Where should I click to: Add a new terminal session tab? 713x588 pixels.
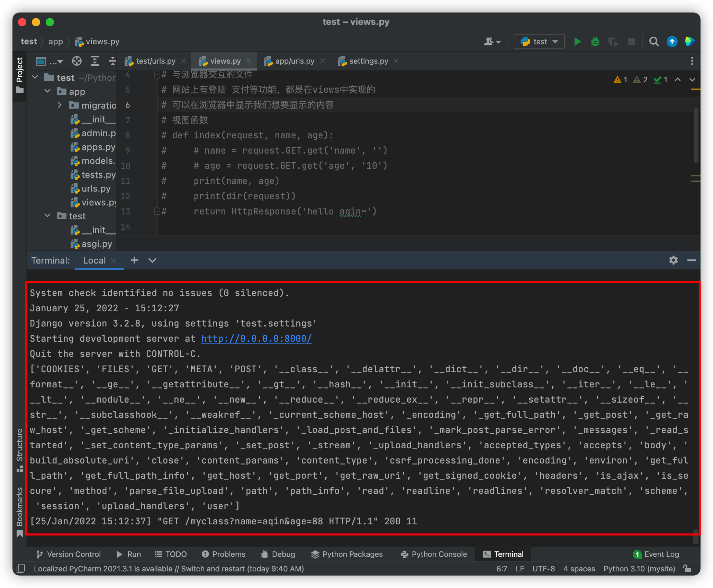pyautogui.click(x=134, y=260)
